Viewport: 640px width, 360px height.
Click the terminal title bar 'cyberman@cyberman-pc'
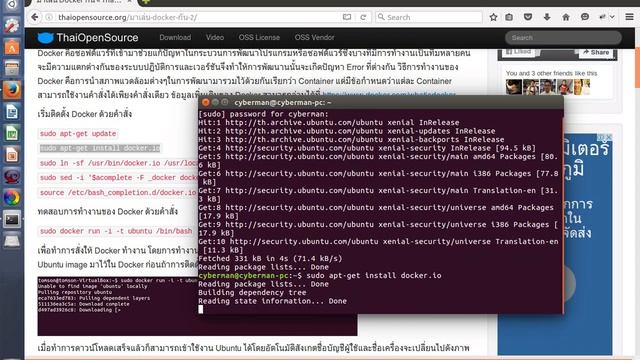pos(282,102)
